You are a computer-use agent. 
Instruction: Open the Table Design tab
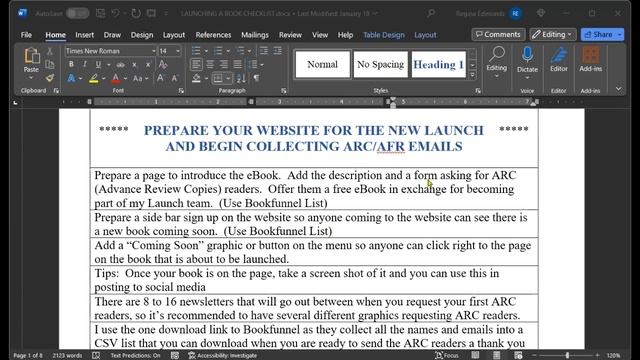[x=384, y=35]
